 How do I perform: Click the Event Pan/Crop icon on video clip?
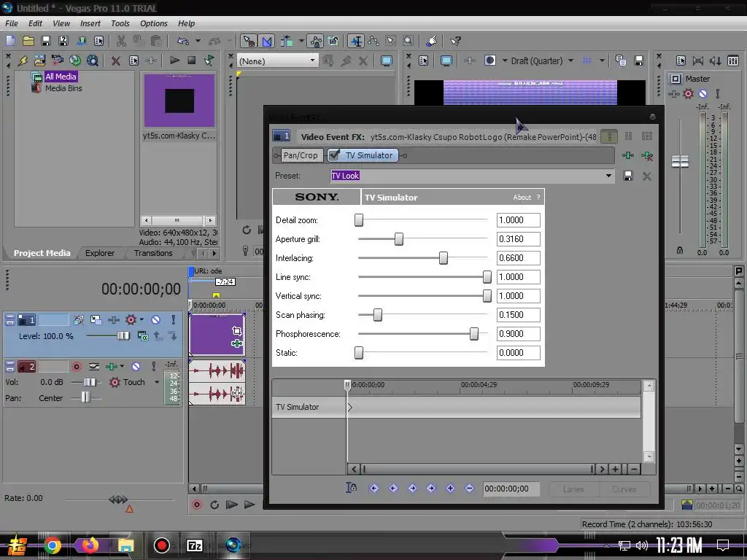[x=237, y=330]
